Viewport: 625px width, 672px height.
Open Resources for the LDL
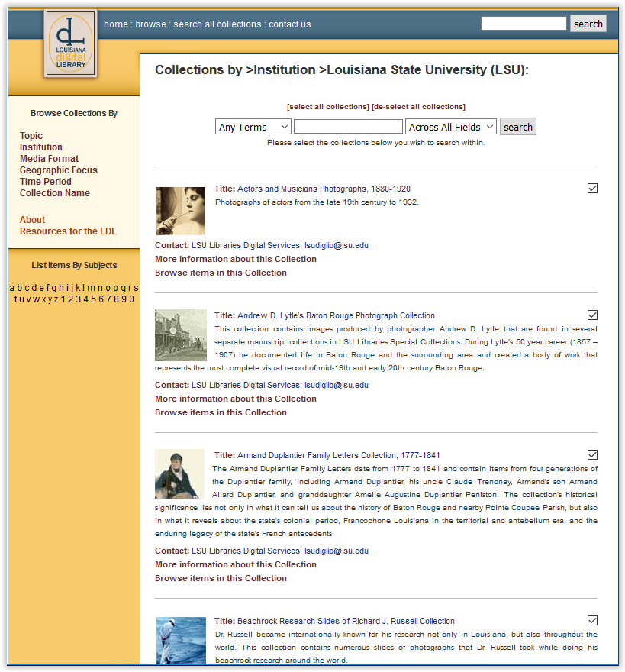point(68,231)
